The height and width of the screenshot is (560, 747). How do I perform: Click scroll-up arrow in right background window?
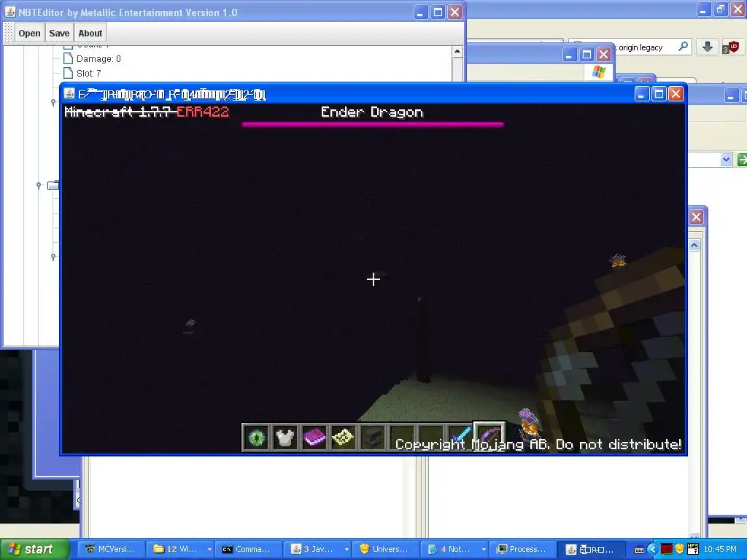(694, 245)
